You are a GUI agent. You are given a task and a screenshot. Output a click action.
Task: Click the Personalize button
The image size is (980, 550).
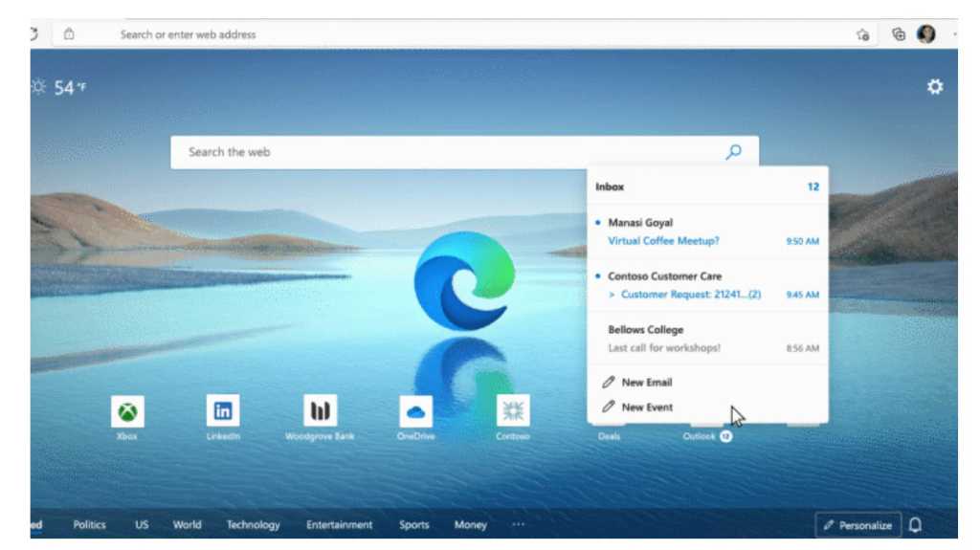[858, 525]
